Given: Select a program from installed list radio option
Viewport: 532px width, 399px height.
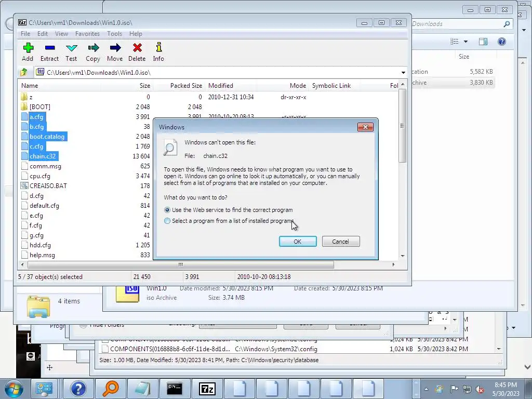Looking at the screenshot, I should coord(167,221).
